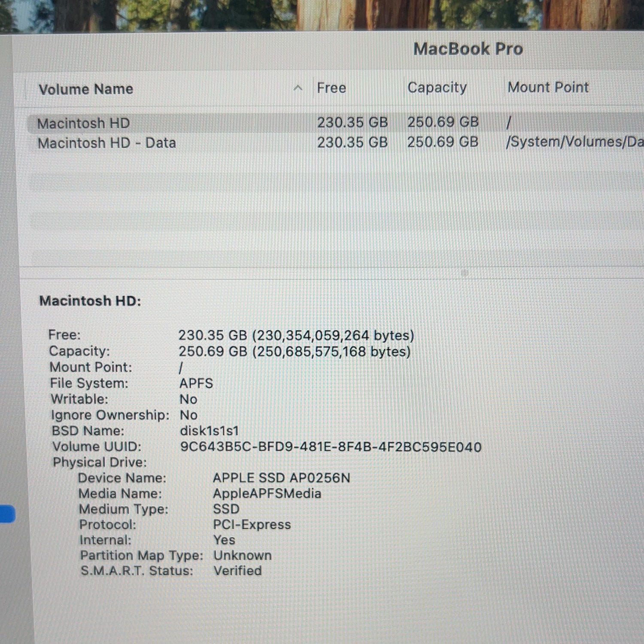
Task: Click the pane splitter handle dot
Action: (x=464, y=273)
